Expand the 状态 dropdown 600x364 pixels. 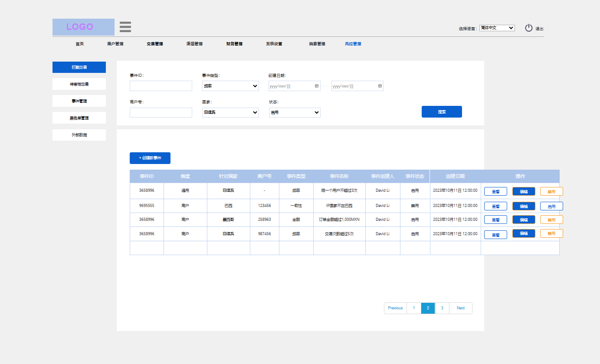pos(295,112)
